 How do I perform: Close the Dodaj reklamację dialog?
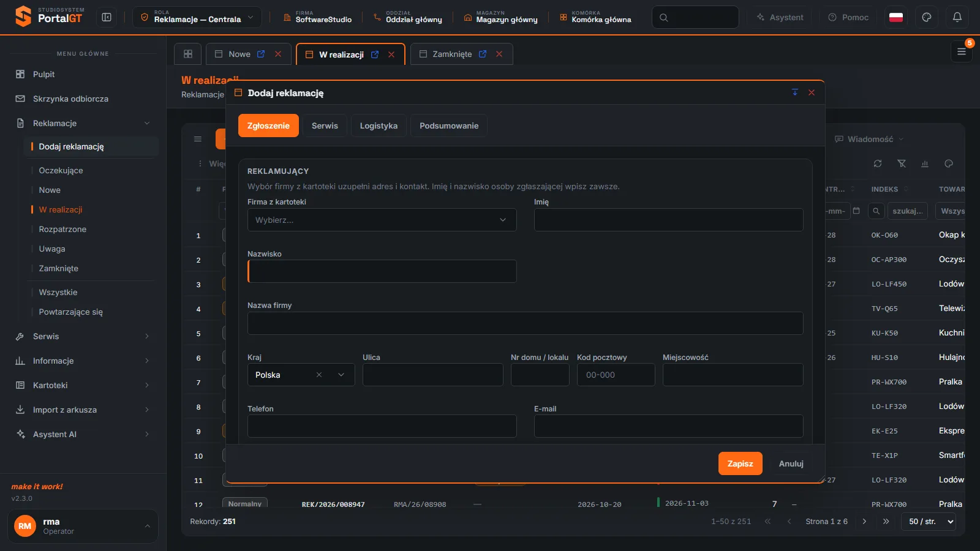pyautogui.click(x=812, y=92)
